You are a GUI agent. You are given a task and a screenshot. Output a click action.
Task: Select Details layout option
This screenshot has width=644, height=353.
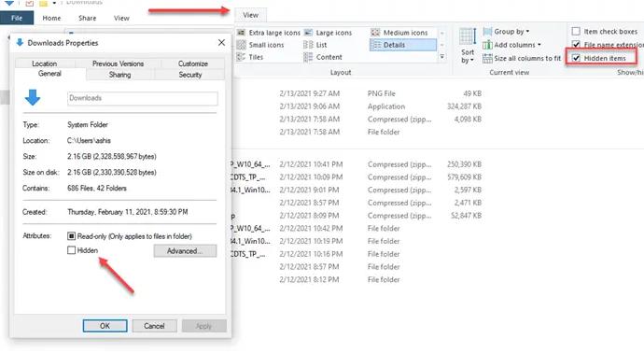402,45
